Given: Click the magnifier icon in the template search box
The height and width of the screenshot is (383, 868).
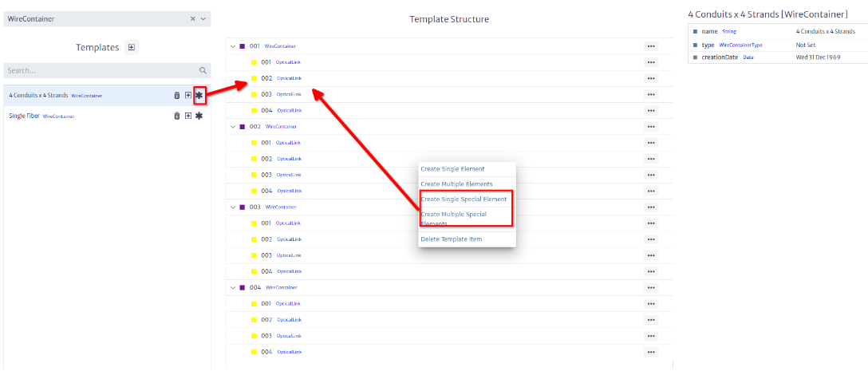Looking at the screenshot, I should [x=203, y=71].
